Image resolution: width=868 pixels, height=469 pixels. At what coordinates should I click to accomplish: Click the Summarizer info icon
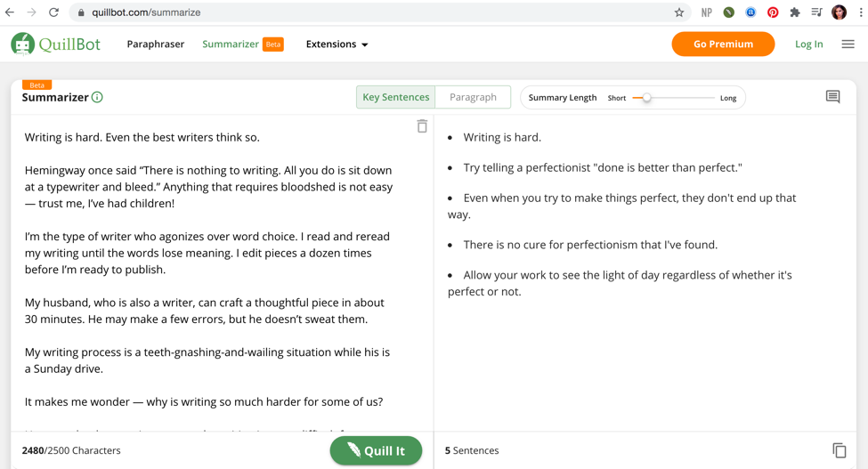97,97
